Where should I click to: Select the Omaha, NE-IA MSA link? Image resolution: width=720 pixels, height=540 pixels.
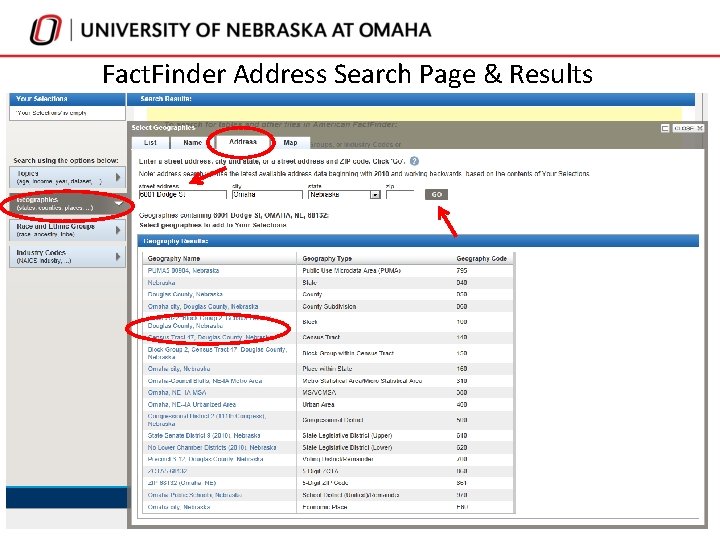[x=177, y=393]
